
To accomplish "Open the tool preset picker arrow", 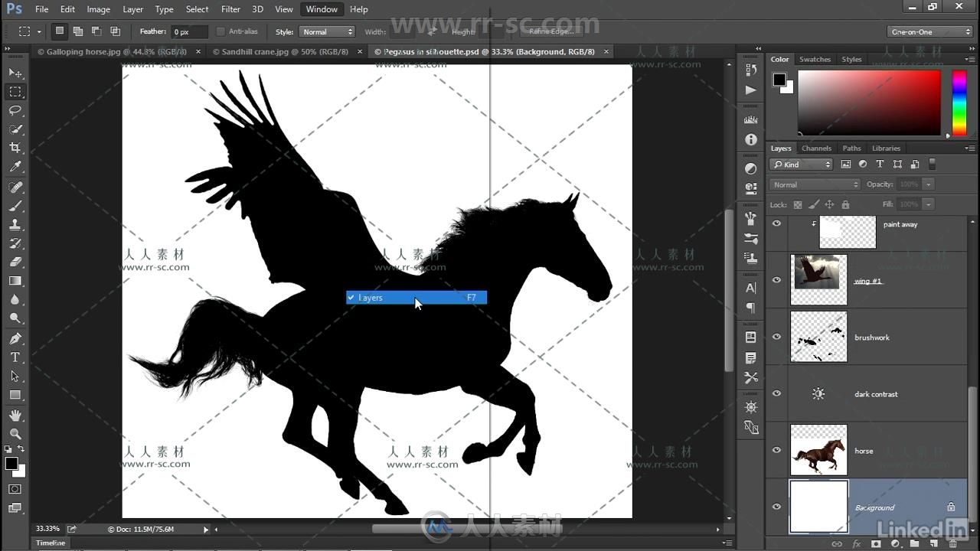I will tap(39, 32).
